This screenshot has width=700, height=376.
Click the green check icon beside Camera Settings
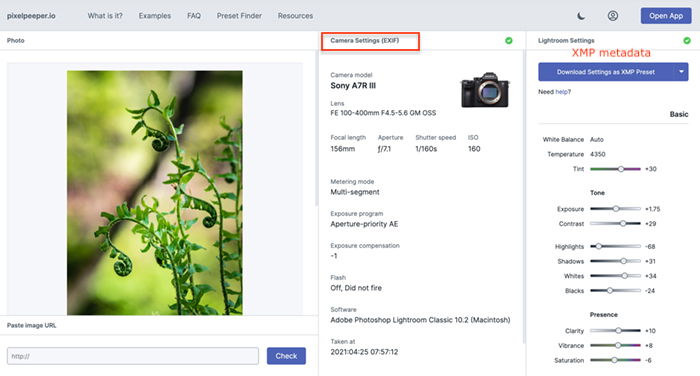(508, 41)
